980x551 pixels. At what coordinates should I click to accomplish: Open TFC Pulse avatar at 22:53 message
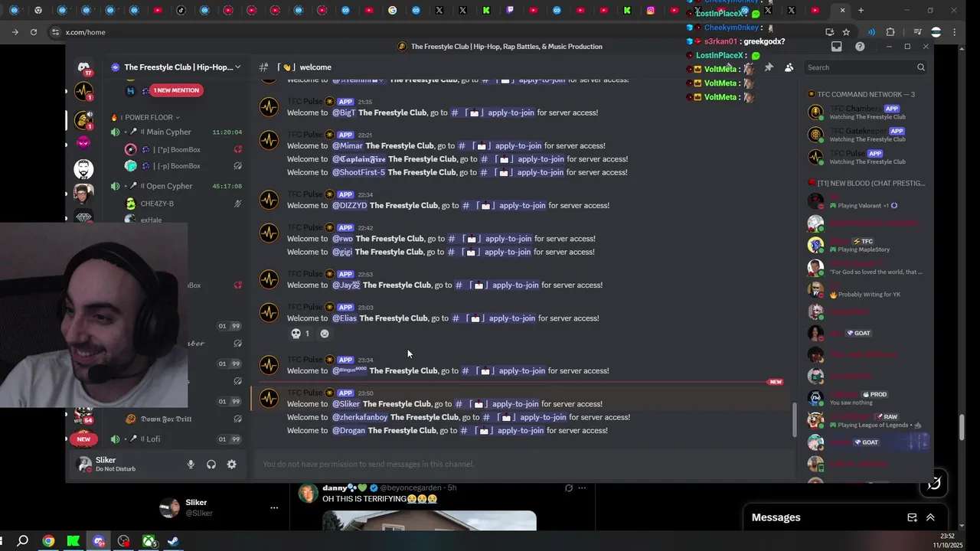269,279
